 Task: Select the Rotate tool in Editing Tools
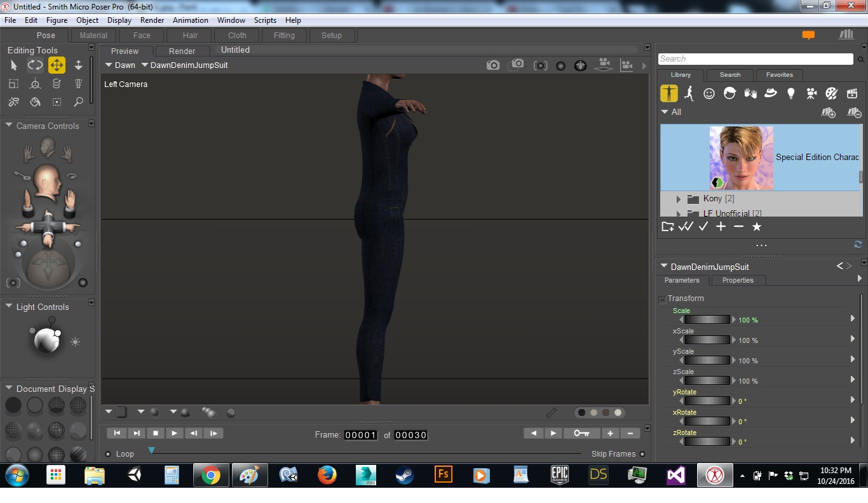pyautogui.click(x=35, y=65)
